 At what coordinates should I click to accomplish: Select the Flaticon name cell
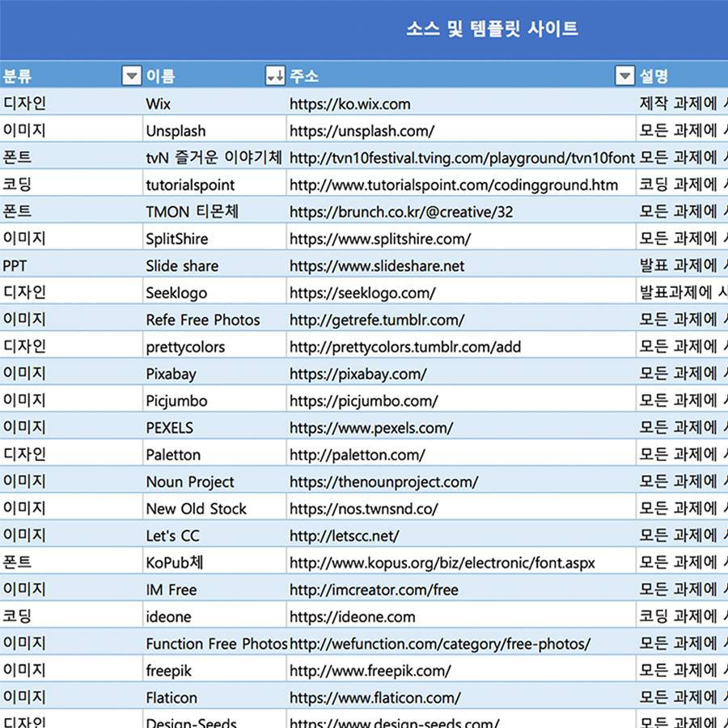214,696
